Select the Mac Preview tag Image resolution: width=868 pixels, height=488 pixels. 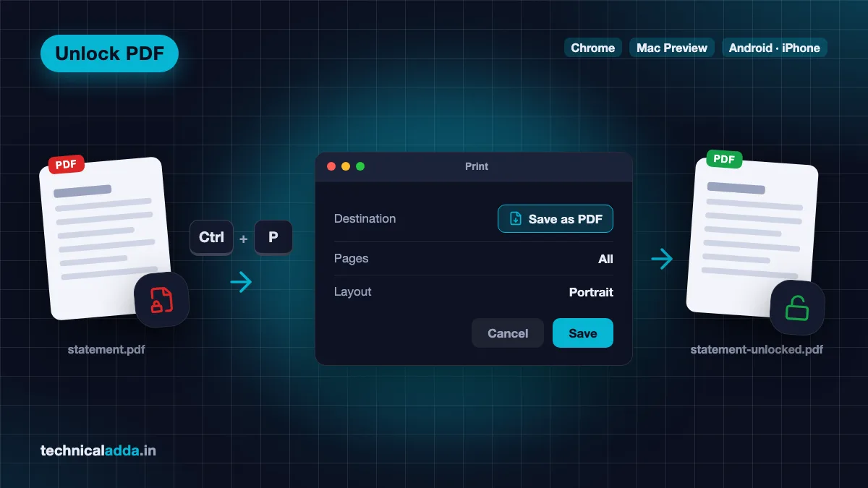tap(672, 48)
